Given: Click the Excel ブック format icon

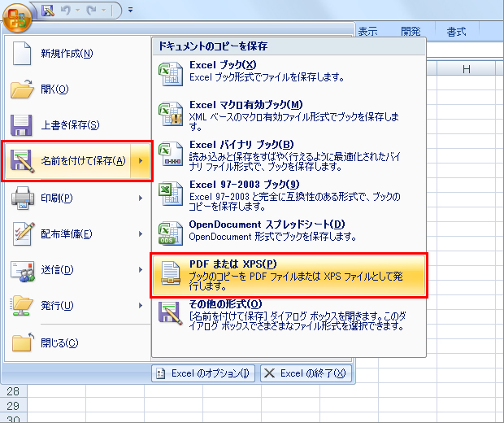Looking at the screenshot, I should [x=171, y=74].
